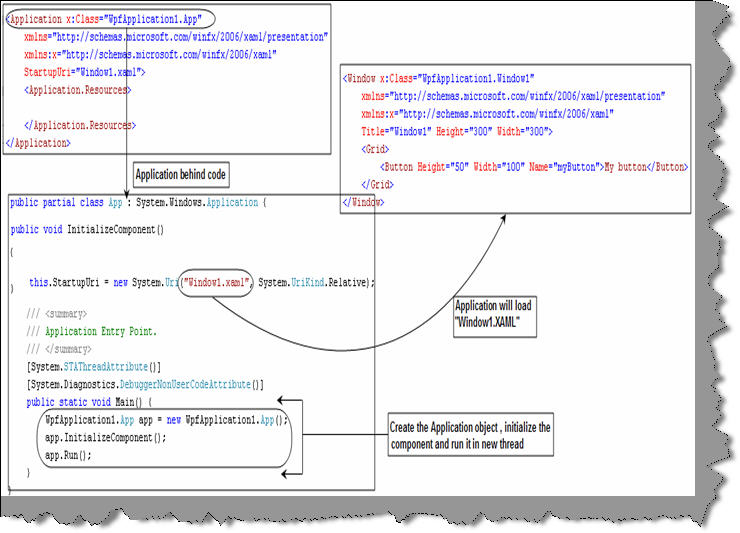Click the closing </Application> tag

pos(38,143)
